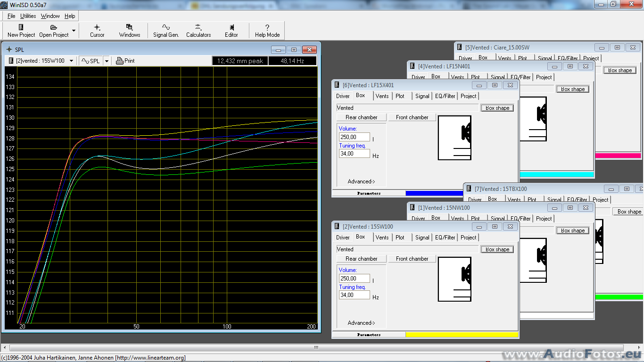
Task: Click Box shape button in Ciare_15.00SW window
Action: 620,70
